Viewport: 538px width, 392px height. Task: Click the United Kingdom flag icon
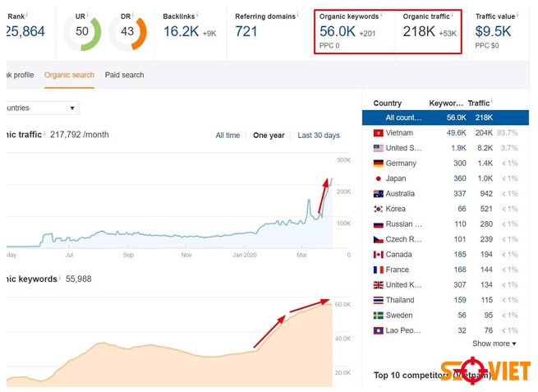point(378,285)
